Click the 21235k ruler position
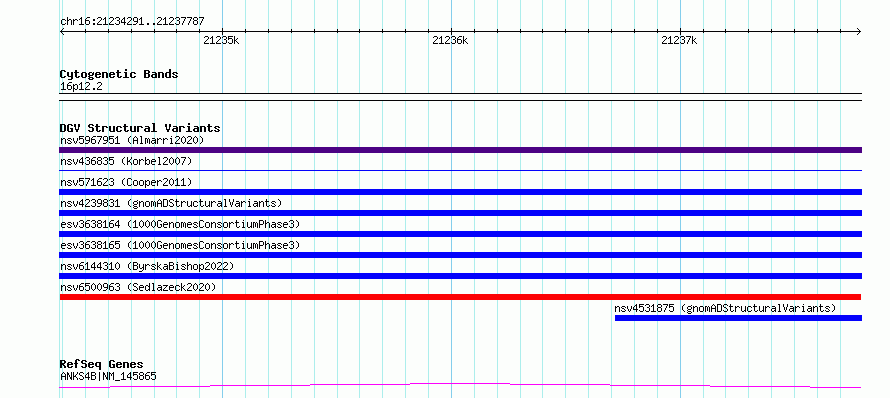 [x=221, y=40]
